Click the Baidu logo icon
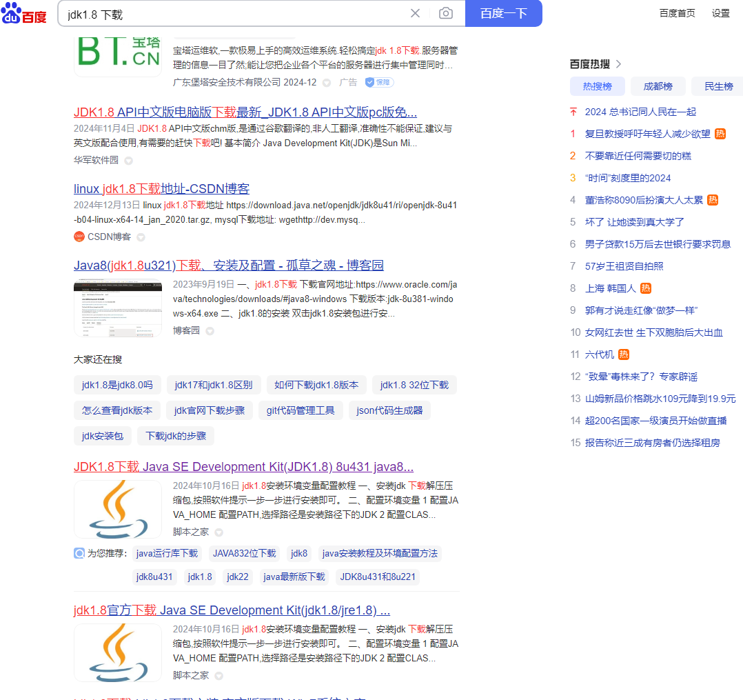The image size is (743, 700). coord(23,13)
